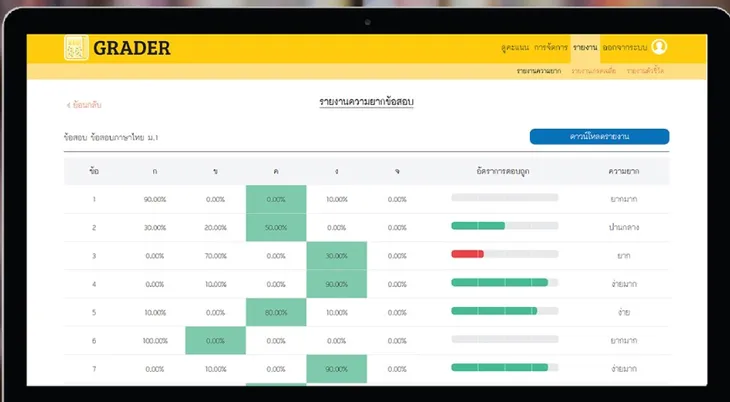
Task: Open the ดูคะแนน menu
Action: click(515, 48)
